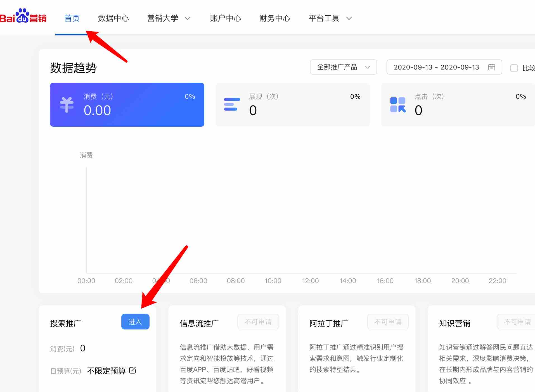The image size is (535, 392).
Task: Edit daily budget with pencil icon
Action: (x=132, y=371)
